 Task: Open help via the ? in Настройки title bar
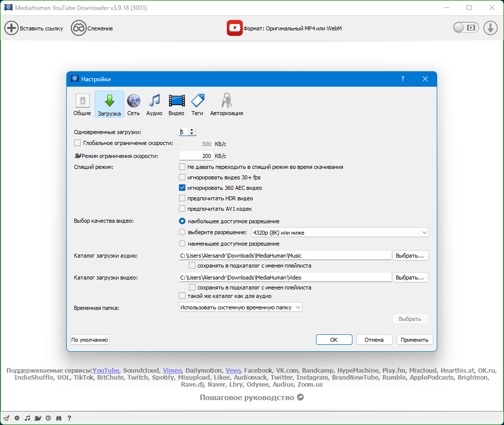click(403, 79)
